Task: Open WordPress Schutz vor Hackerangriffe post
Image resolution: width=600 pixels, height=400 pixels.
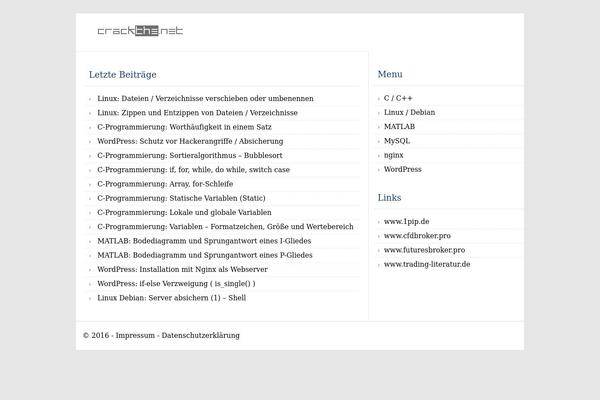Action: (190, 141)
